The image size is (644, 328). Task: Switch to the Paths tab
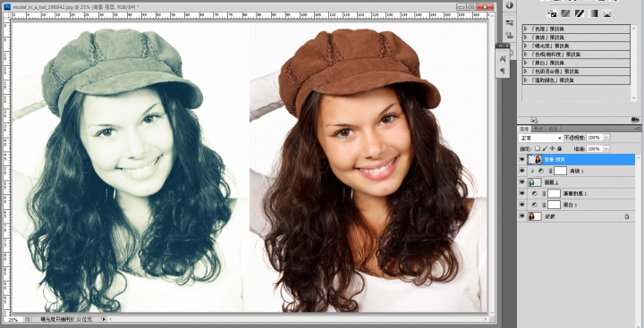point(553,129)
